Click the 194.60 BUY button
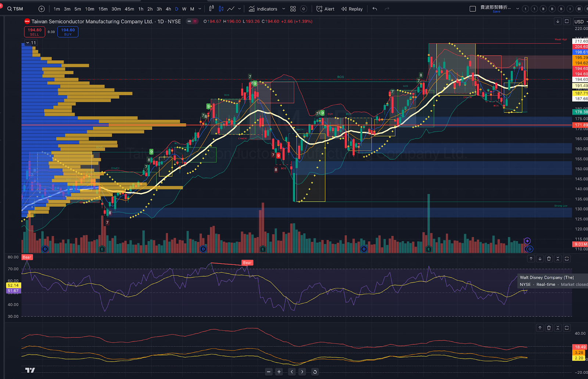588x379 pixels. click(x=68, y=32)
